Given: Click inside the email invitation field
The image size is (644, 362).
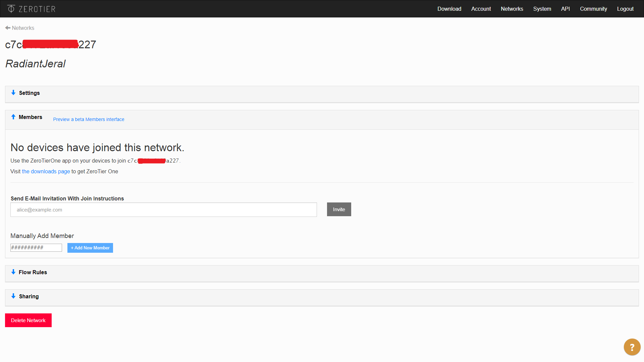Looking at the screenshot, I should (163, 209).
